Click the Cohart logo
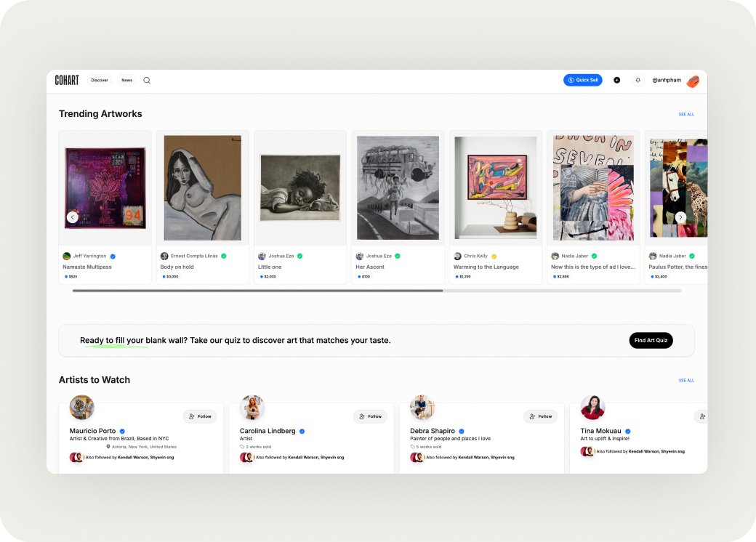Screen dimensions: 756x542 click(x=67, y=80)
